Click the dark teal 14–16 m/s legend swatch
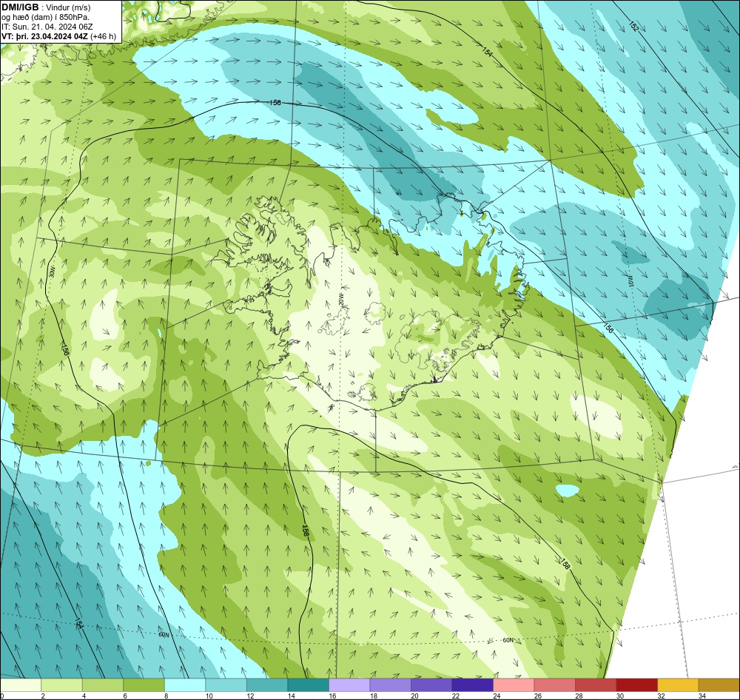 click(308, 684)
